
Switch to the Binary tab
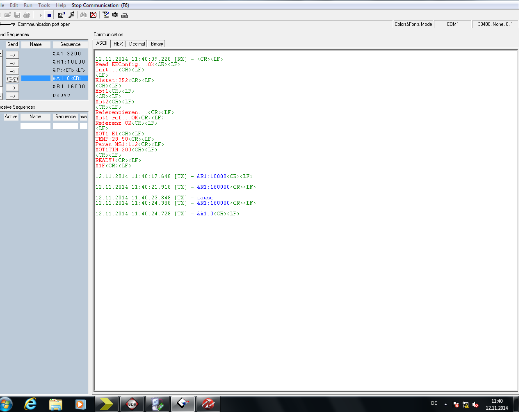(x=157, y=44)
